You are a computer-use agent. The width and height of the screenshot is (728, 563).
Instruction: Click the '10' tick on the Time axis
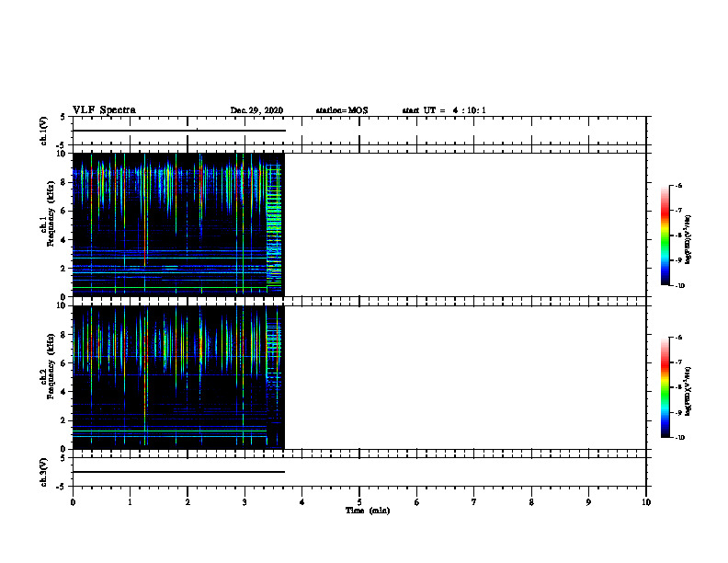pos(646,502)
